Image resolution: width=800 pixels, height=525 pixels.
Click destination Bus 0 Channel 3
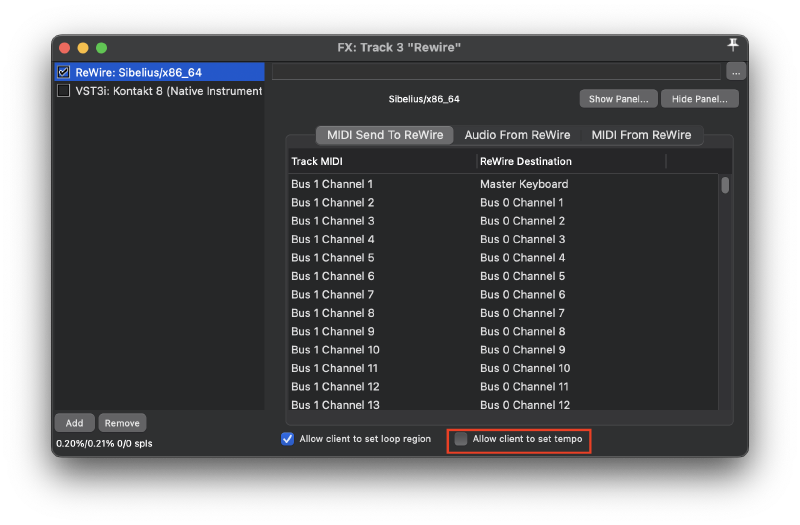[522, 239]
